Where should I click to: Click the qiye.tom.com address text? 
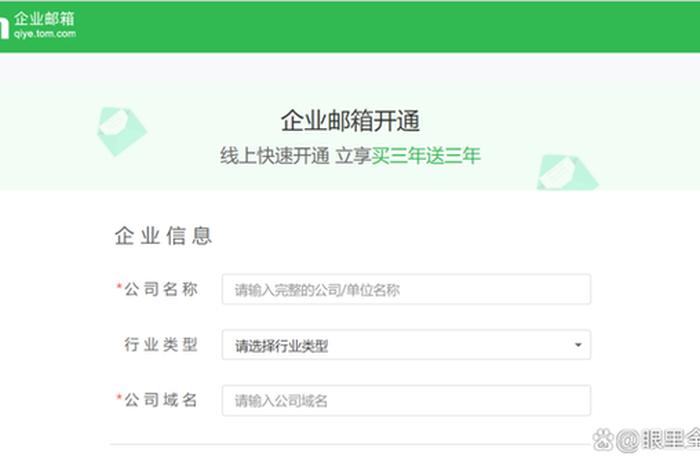tap(45, 33)
